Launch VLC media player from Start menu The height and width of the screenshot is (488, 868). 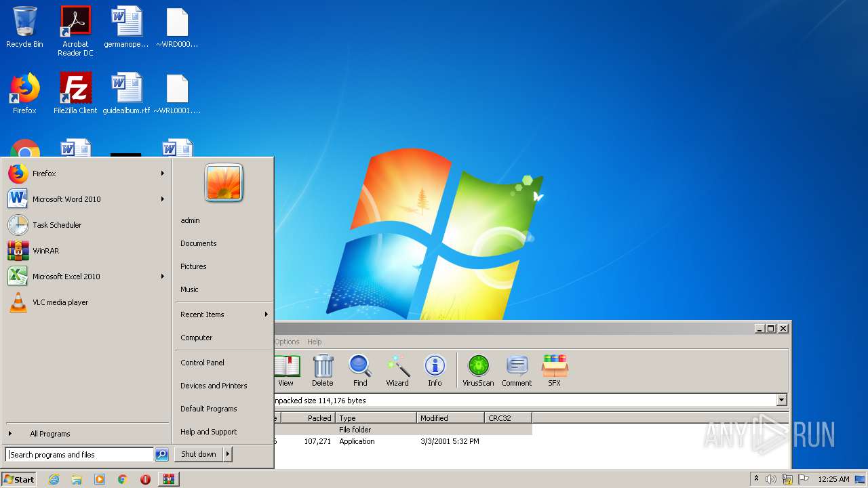[87, 302]
